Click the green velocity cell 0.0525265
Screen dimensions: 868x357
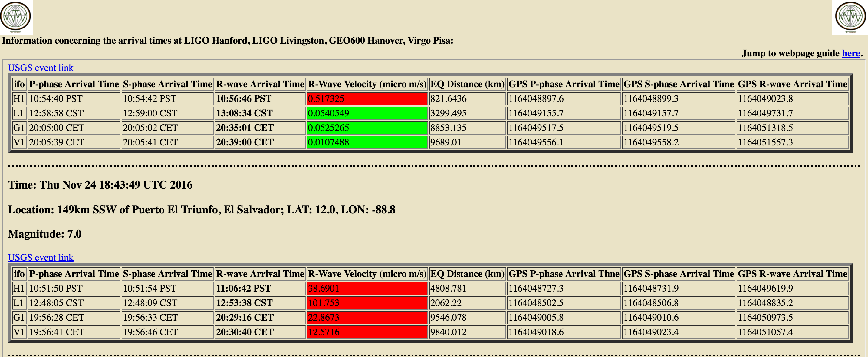tap(367, 128)
